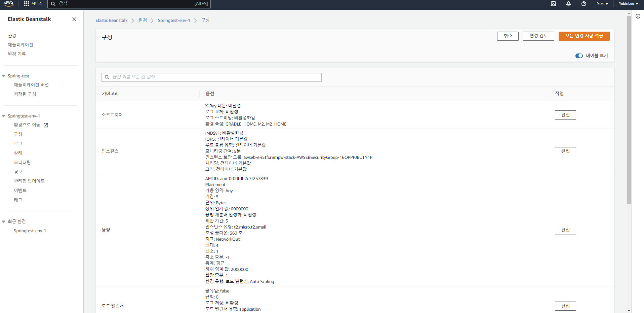Open 상태 in the environment menu
644x313 pixels.
[18, 153]
